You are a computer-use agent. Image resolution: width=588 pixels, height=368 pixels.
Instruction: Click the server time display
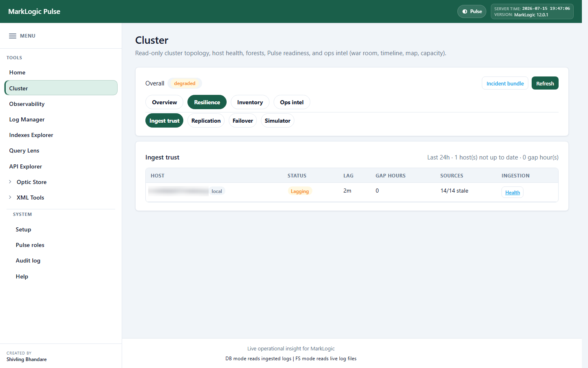coord(532,9)
